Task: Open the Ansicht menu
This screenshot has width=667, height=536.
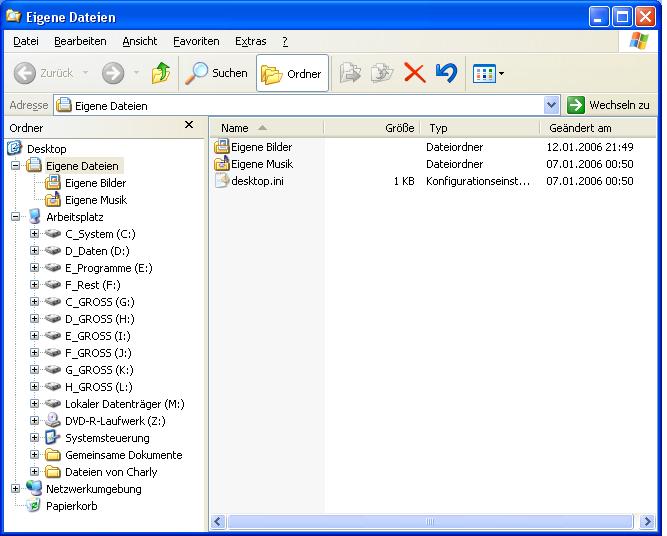Action: pos(140,41)
